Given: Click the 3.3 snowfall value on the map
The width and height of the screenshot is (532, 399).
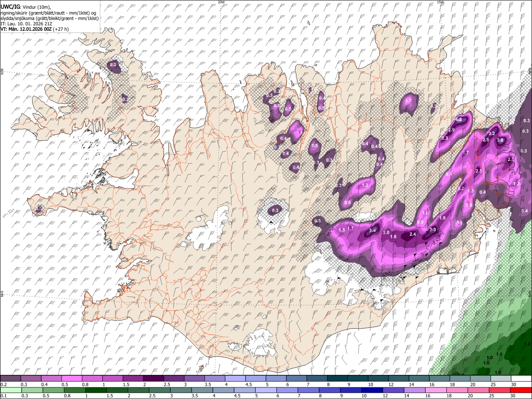Looking at the screenshot, I should pos(433,229).
